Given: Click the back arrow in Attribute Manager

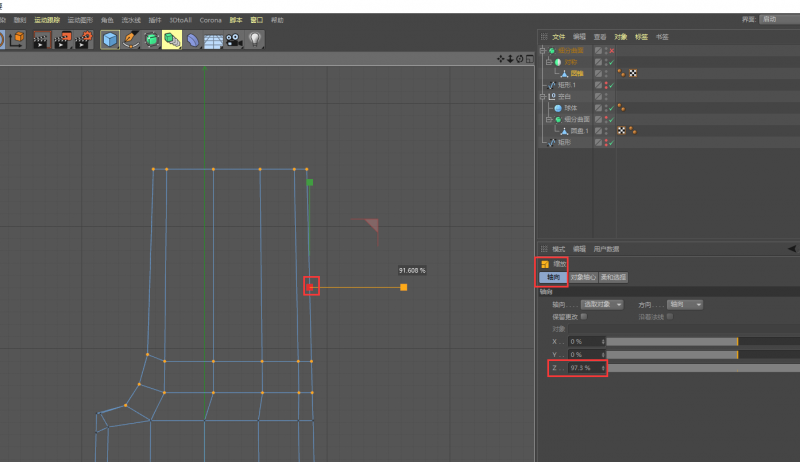Looking at the screenshot, I should click(x=792, y=249).
